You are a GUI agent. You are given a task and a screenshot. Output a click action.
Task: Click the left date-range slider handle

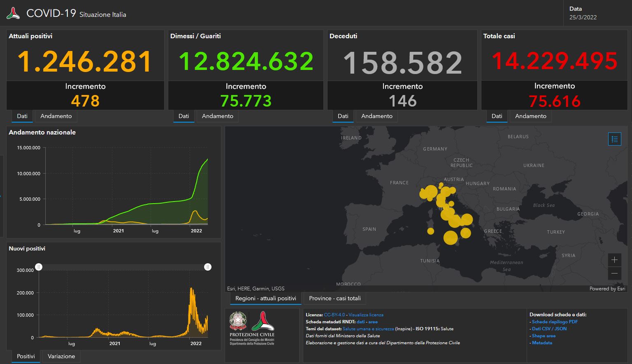click(39, 267)
